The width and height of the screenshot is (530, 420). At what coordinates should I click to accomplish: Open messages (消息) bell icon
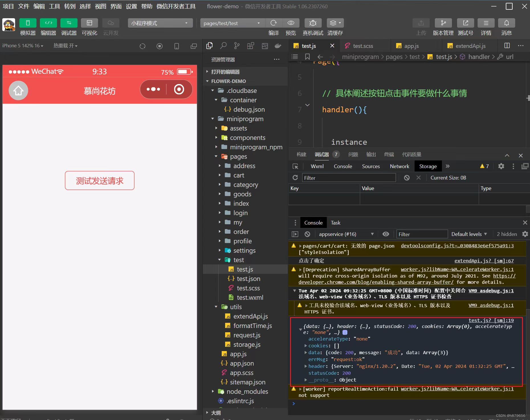click(506, 23)
